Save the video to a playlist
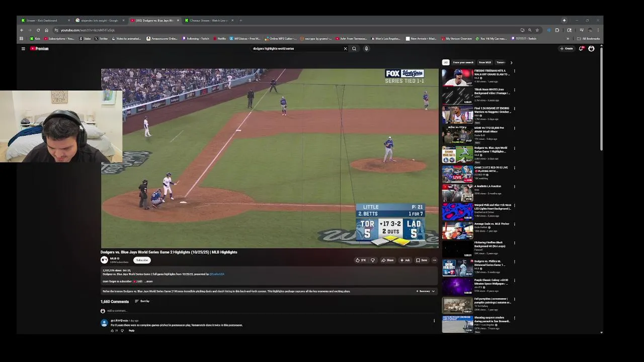 (x=422, y=260)
